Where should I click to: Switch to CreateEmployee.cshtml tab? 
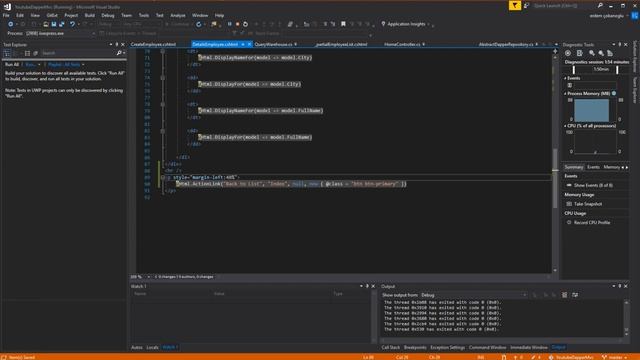pyautogui.click(x=153, y=44)
